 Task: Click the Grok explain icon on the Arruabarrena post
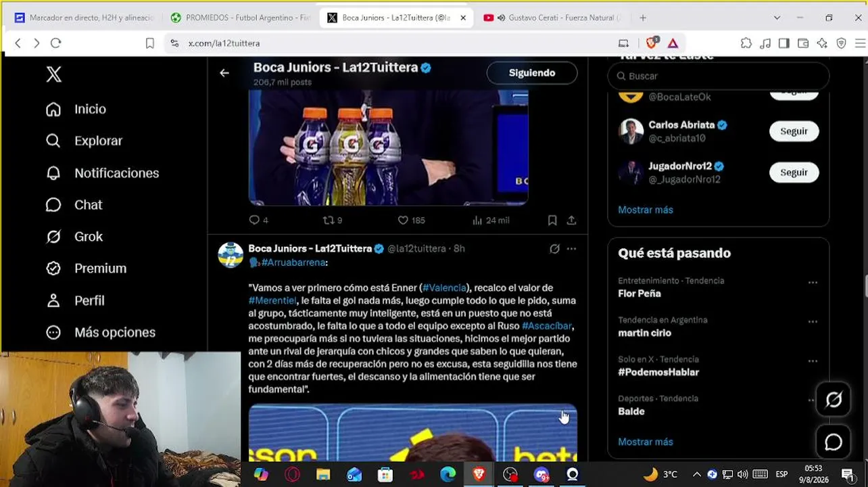click(x=554, y=249)
